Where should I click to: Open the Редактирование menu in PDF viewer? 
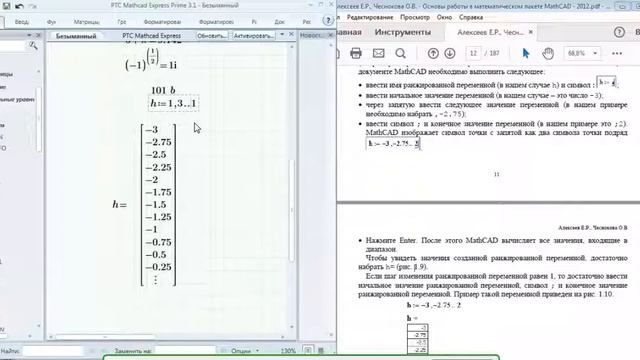(370, 17)
